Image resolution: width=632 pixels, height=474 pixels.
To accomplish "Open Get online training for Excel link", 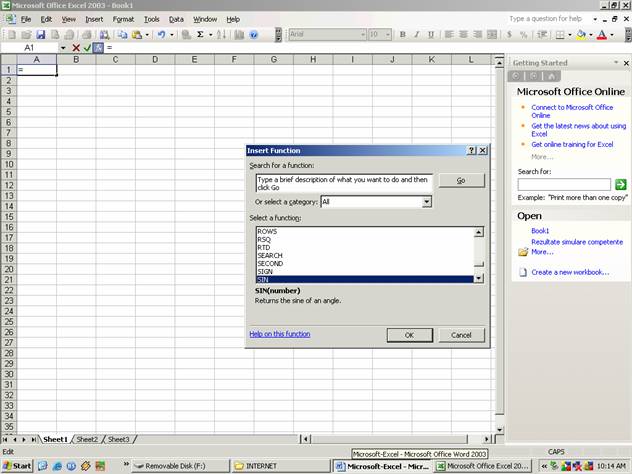I will [x=572, y=144].
